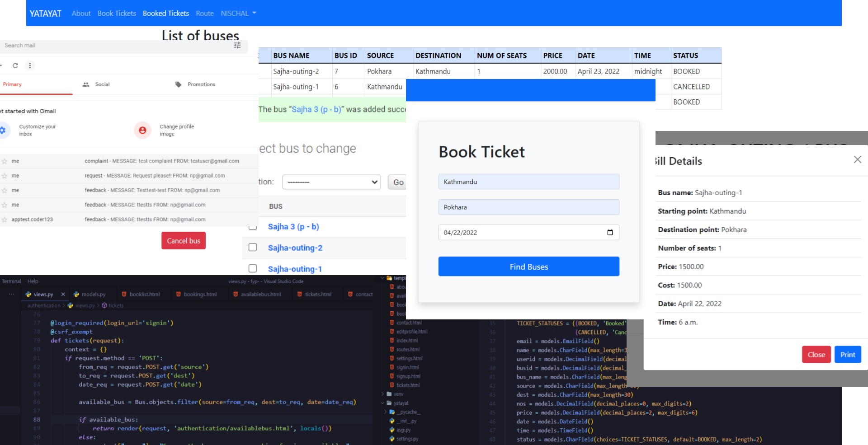Click the Cancel bus button
This screenshot has width=868, height=445.
[184, 241]
